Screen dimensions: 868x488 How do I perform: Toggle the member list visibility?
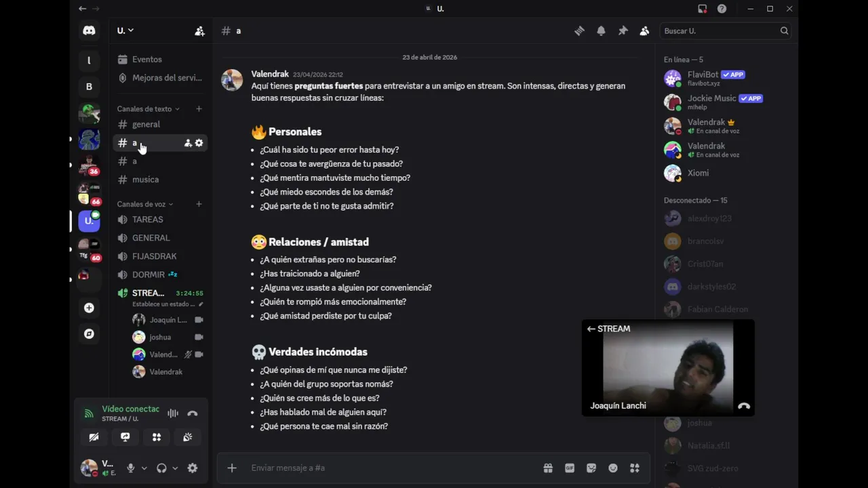coord(644,30)
